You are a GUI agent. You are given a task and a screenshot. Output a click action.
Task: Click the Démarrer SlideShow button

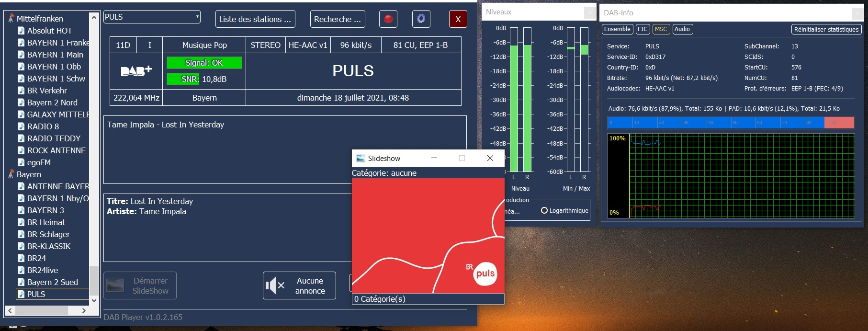pos(140,285)
